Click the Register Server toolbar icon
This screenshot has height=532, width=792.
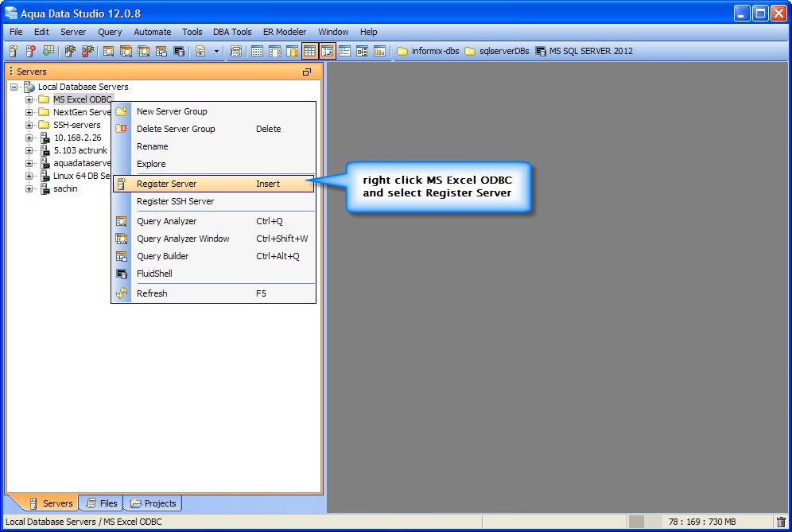pyautogui.click(x=14, y=51)
